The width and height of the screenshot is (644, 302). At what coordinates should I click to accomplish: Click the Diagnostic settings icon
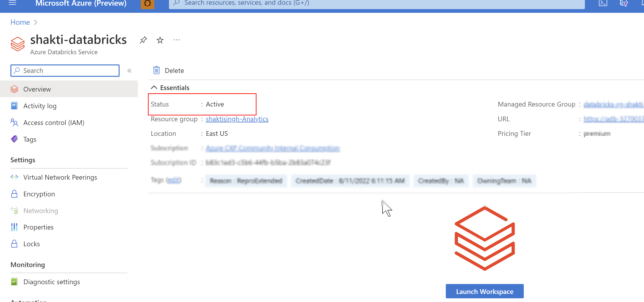tap(14, 282)
